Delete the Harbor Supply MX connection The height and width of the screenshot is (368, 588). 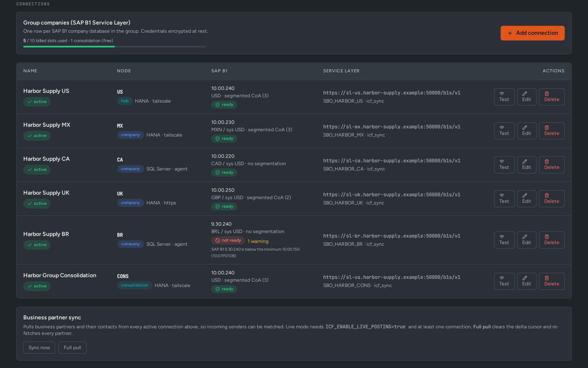pyautogui.click(x=551, y=131)
